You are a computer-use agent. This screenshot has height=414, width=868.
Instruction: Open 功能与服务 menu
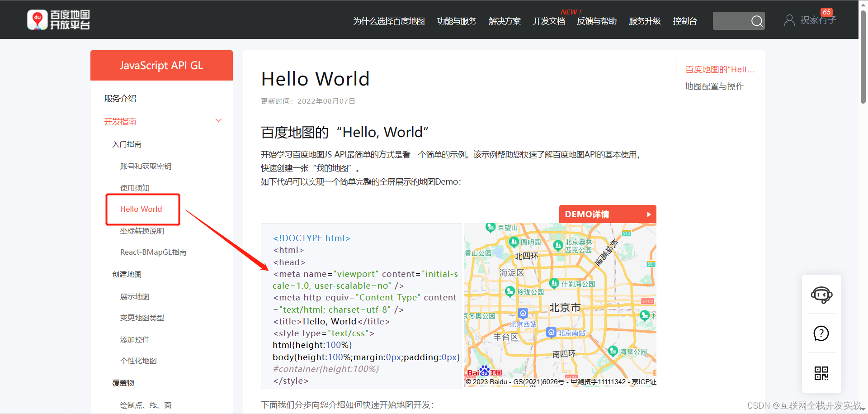point(457,21)
